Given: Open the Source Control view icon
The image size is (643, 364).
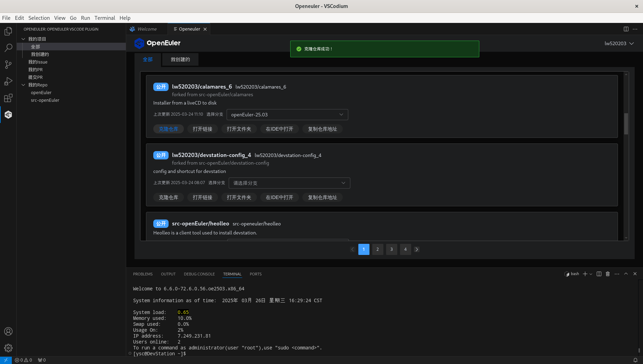Looking at the screenshot, I should click(8, 65).
